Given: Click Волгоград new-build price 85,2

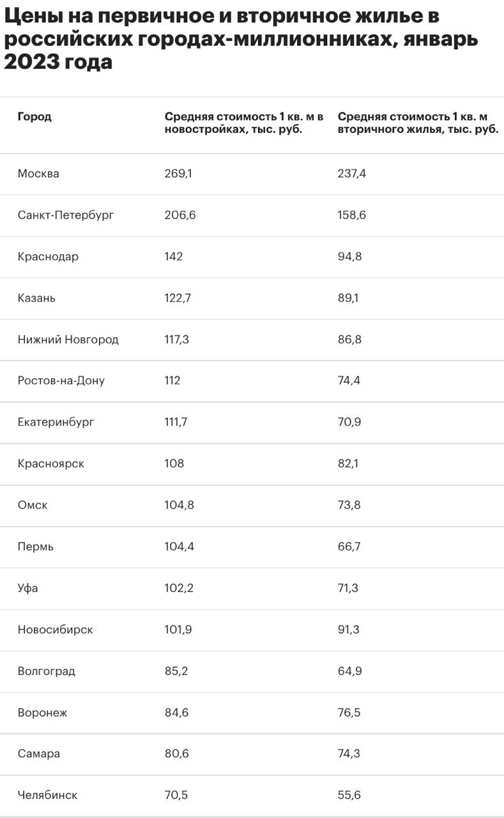Looking at the screenshot, I should pos(176,671).
